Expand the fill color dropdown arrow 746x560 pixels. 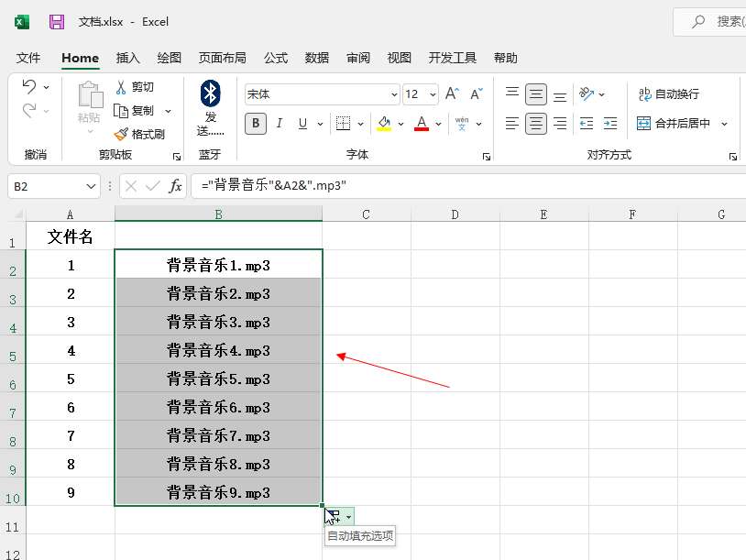pyautogui.click(x=400, y=124)
